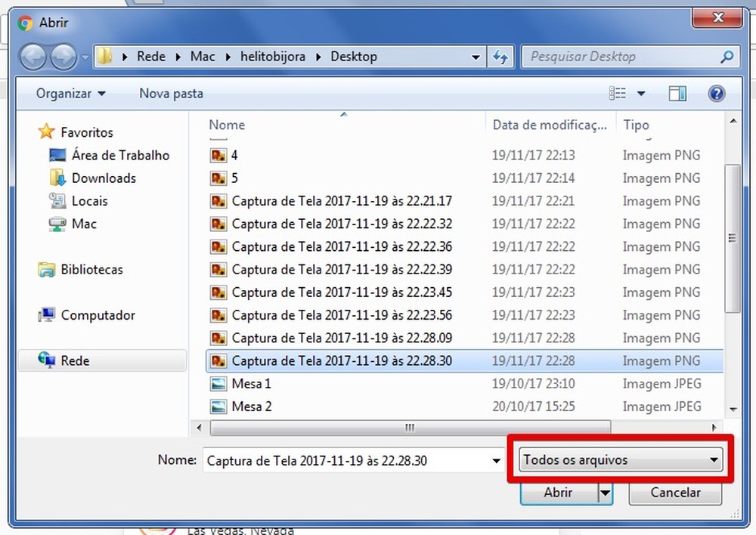Screen dimensions: 756x535
Task: Click the horizontal scrollbar thumb
Action: pos(410,428)
